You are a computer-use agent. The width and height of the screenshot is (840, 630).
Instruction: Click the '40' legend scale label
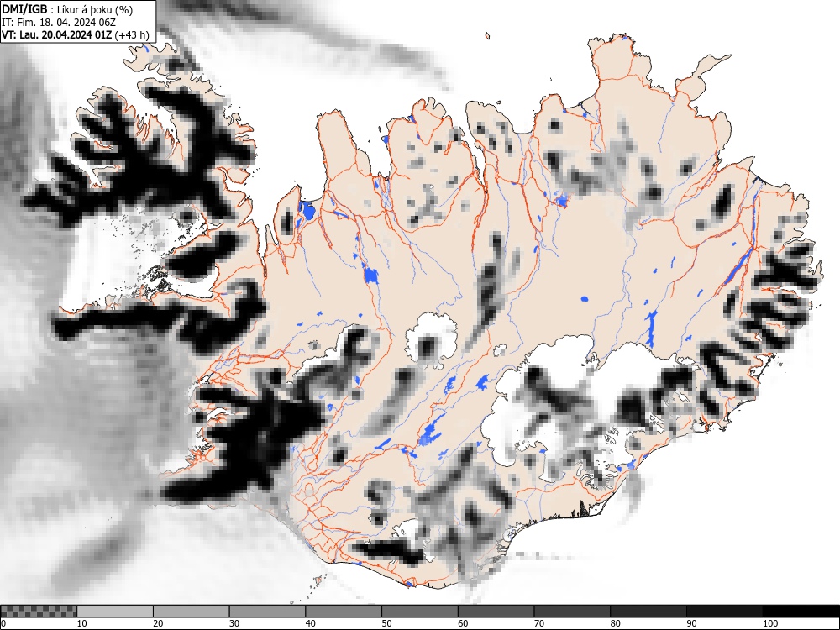(x=311, y=623)
